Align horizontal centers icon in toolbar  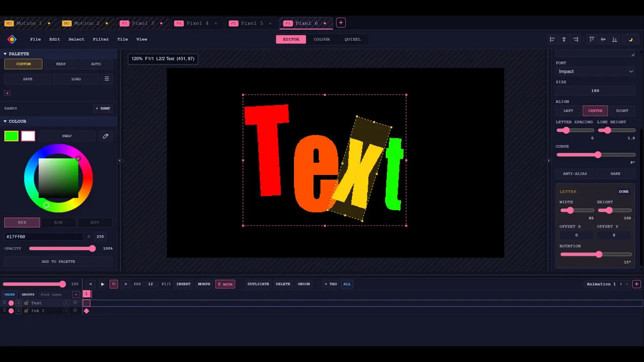click(564, 39)
